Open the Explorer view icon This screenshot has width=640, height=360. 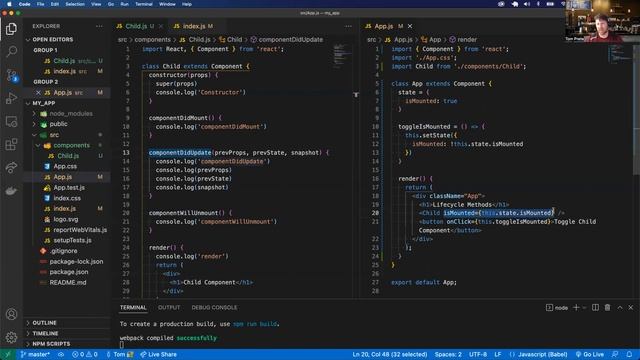[11, 29]
